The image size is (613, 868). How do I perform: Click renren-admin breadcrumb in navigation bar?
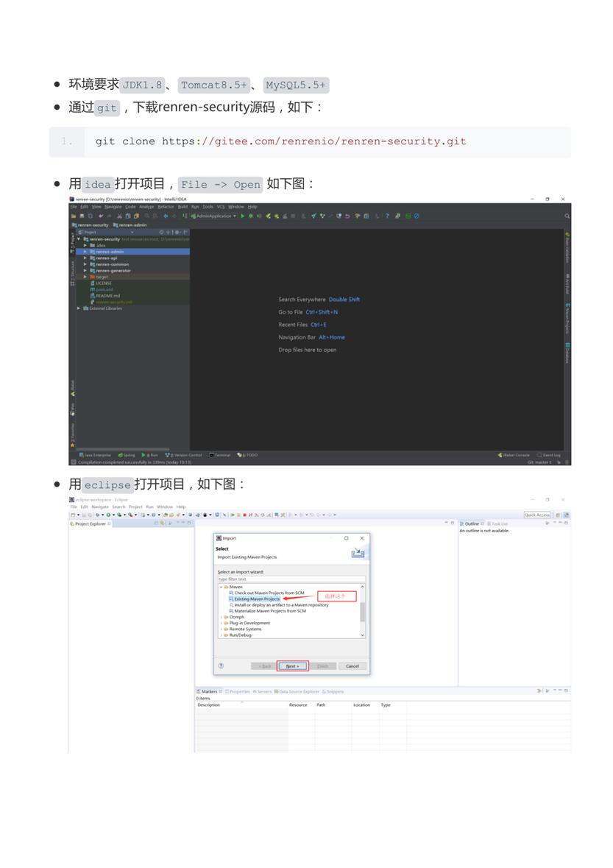click(130, 225)
